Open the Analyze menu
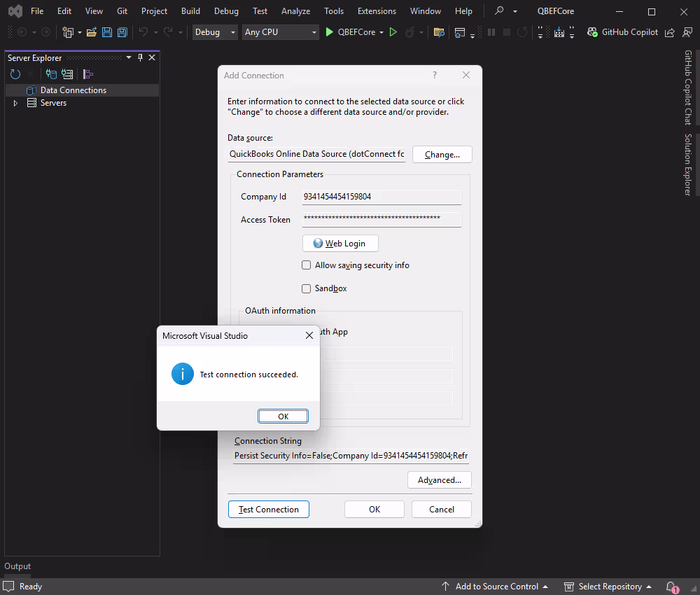The height and width of the screenshot is (595, 700). pyautogui.click(x=295, y=11)
